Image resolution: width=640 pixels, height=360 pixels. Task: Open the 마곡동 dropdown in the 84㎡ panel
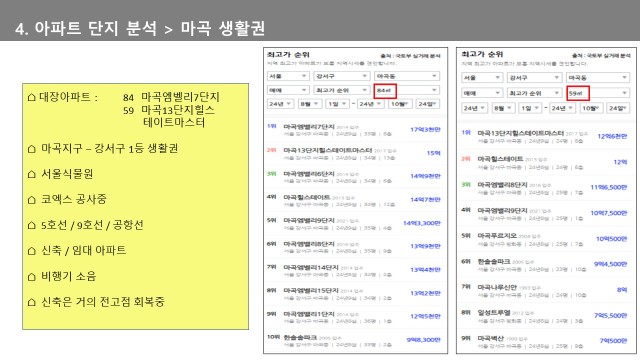pos(407,76)
